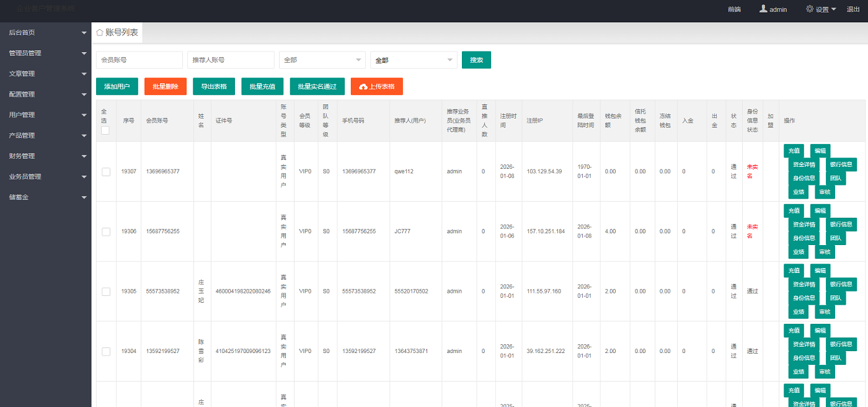Expand the 财务管理 sidebar section
This screenshot has width=868, height=407.
tap(45, 156)
